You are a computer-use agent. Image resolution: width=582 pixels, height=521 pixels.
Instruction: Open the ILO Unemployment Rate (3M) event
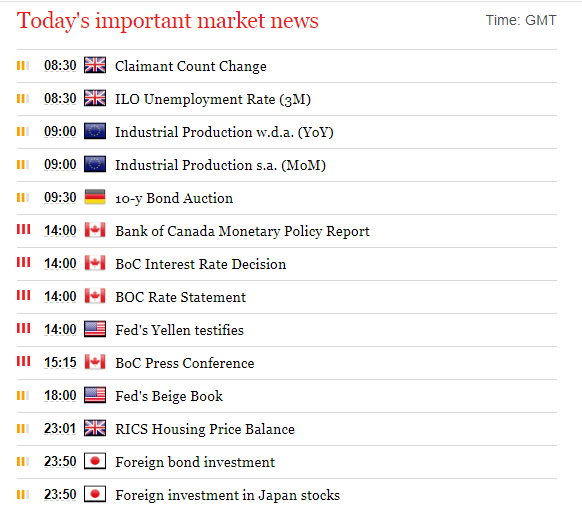(x=213, y=99)
